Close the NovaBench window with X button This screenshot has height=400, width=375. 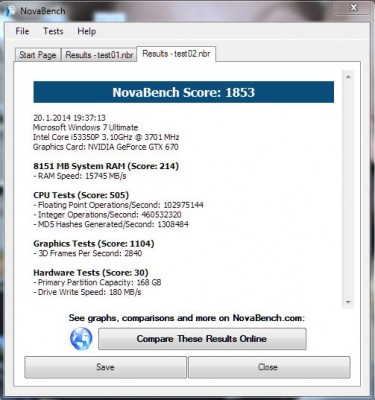click(354, 8)
